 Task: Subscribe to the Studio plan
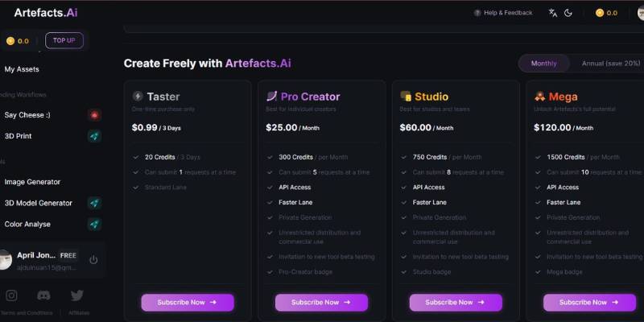[455, 303]
